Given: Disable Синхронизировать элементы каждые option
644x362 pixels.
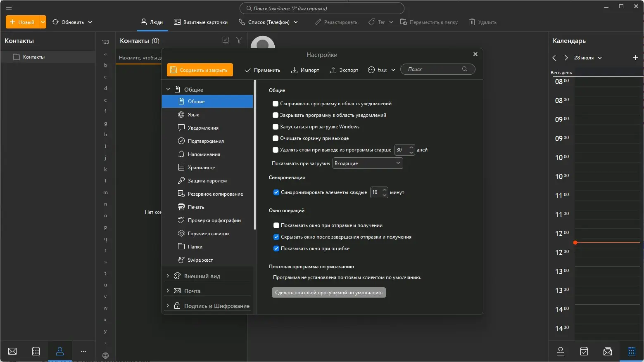Looking at the screenshot, I should (276, 192).
